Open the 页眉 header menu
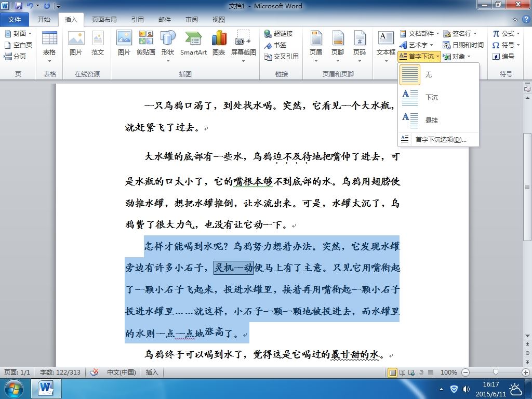 tap(316, 47)
